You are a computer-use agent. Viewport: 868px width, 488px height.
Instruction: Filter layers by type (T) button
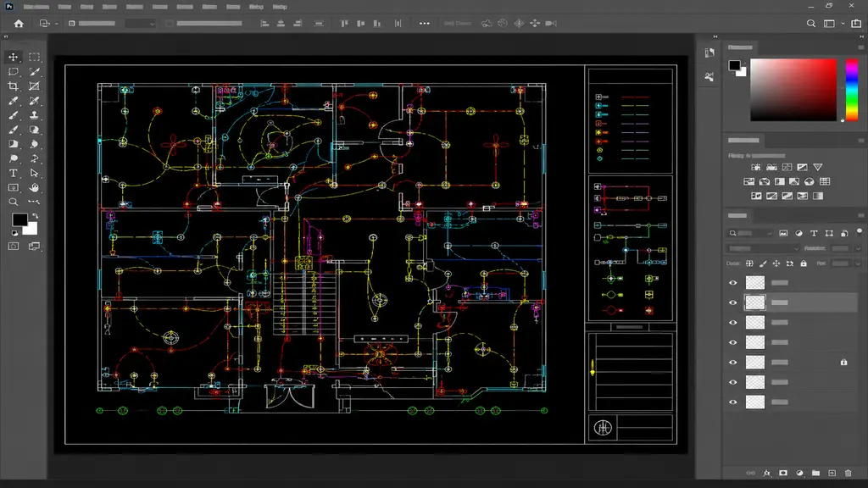coord(814,234)
